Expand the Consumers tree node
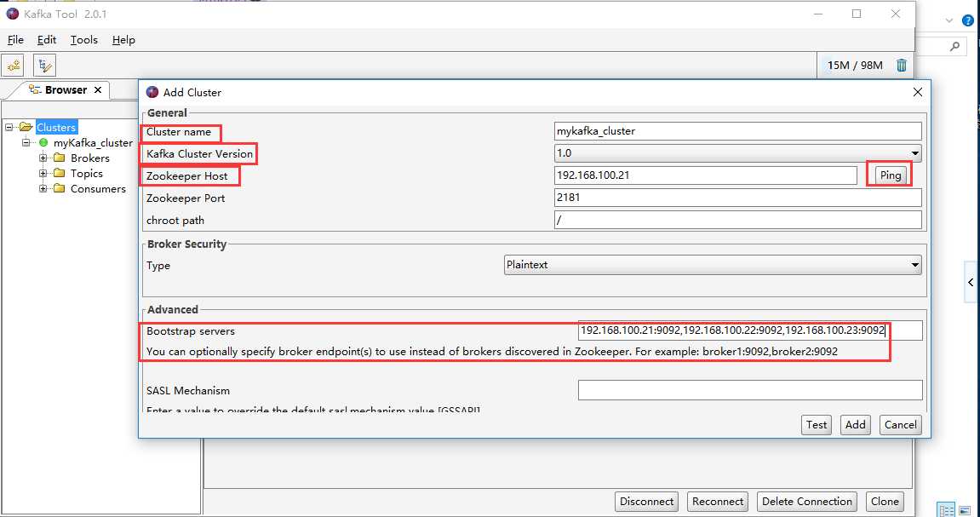 (x=43, y=188)
